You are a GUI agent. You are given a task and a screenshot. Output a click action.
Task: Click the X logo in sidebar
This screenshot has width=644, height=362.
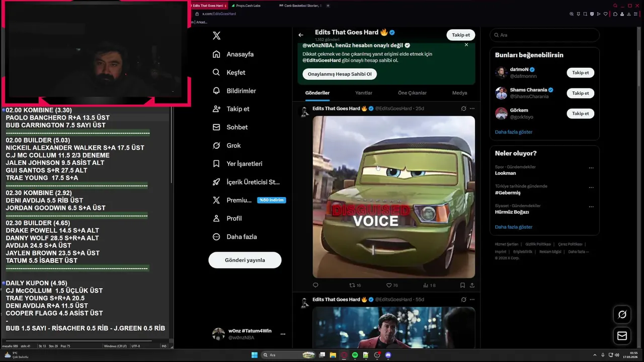coord(216,36)
